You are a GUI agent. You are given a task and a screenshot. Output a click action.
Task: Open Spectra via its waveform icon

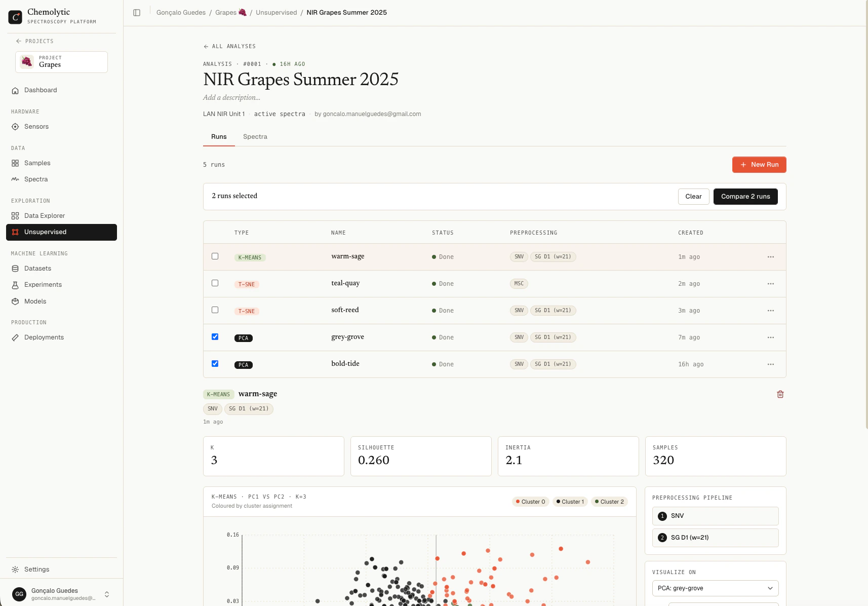pos(15,179)
